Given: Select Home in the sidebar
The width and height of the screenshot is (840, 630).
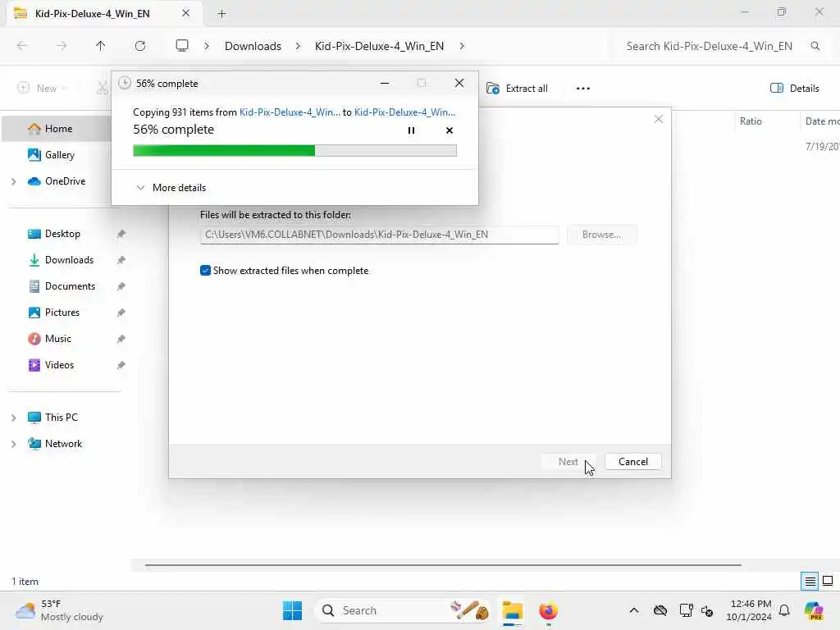Looking at the screenshot, I should click(x=58, y=129).
